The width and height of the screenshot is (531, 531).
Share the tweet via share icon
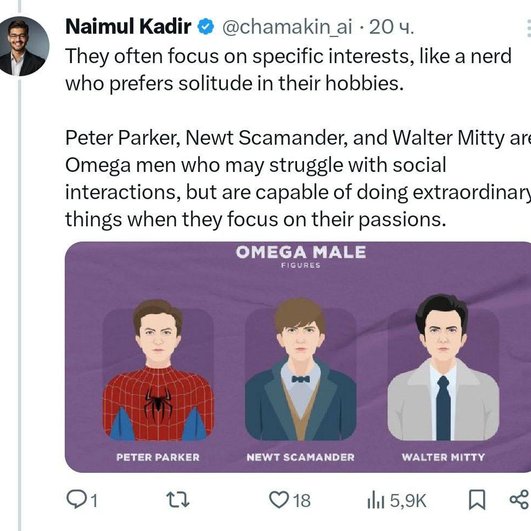[x=519, y=500]
